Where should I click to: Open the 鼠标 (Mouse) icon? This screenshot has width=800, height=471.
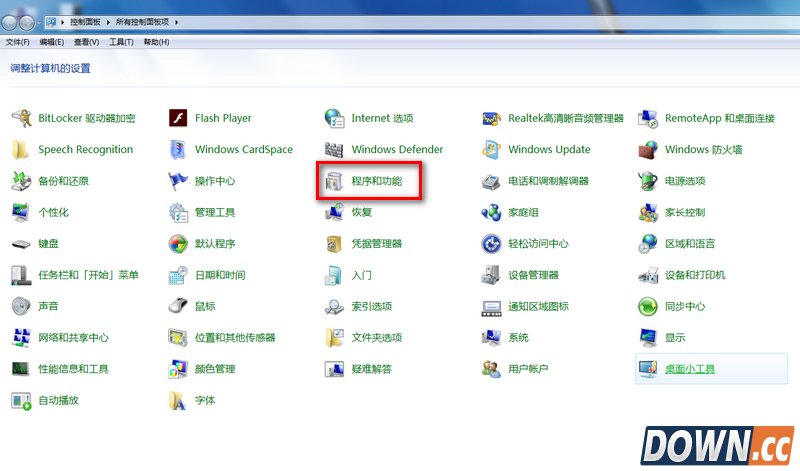click(178, 306)
